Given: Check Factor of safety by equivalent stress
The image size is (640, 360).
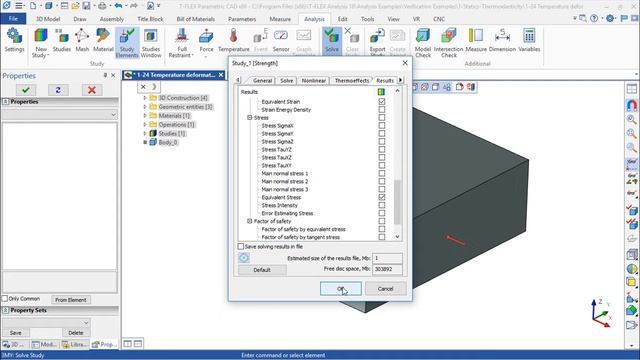Looking at the screenshot, I should coord(382,229).
